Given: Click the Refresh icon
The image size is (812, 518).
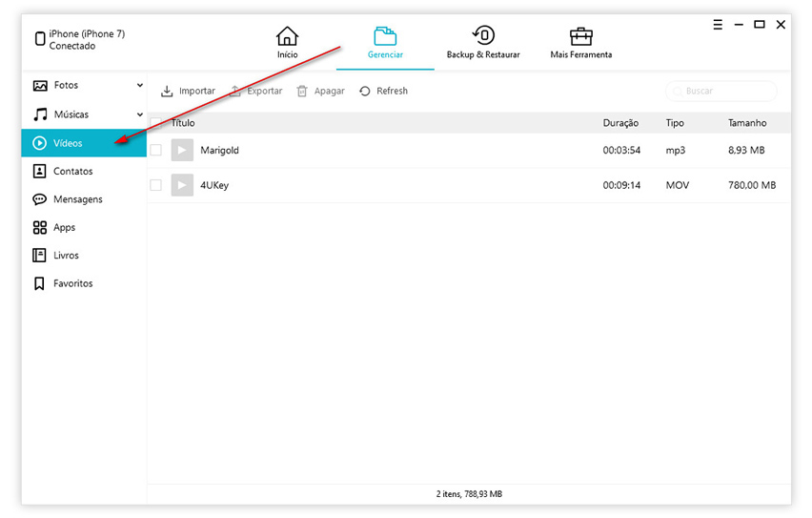Looking at the screenshot, I should click(365, 92).
